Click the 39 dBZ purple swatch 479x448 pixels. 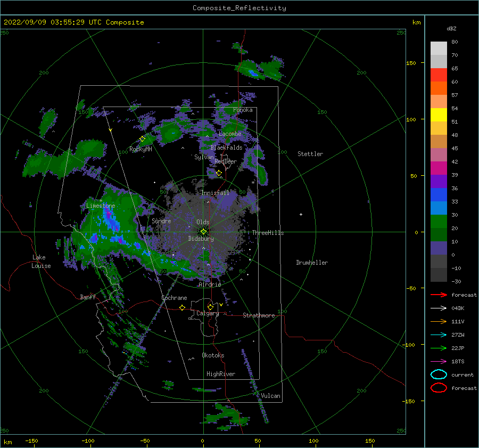(439, 181)
